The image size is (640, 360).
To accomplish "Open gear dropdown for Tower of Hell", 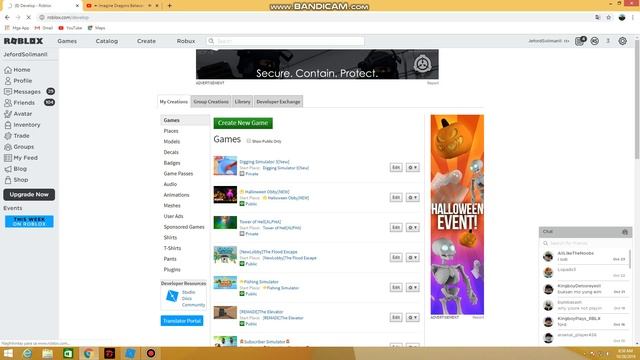I will point(413,227).
